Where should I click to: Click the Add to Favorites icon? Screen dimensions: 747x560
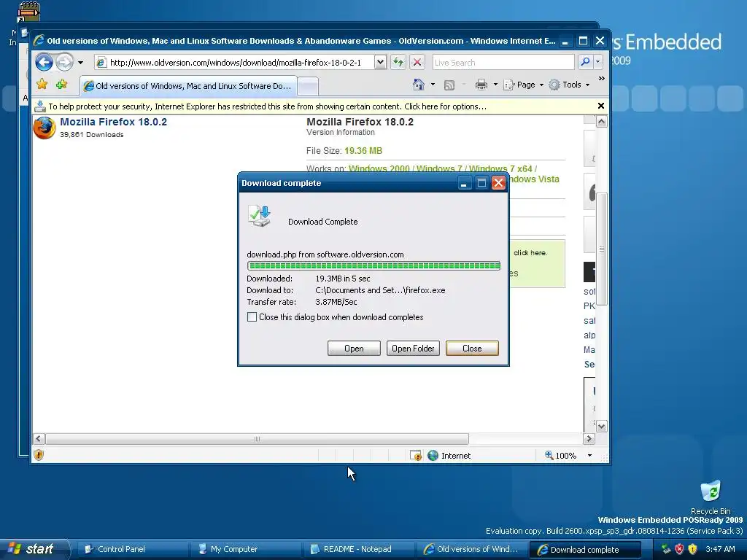(61, 85)
